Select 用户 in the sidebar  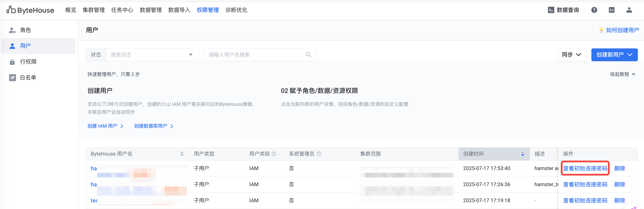pos(38,46)
